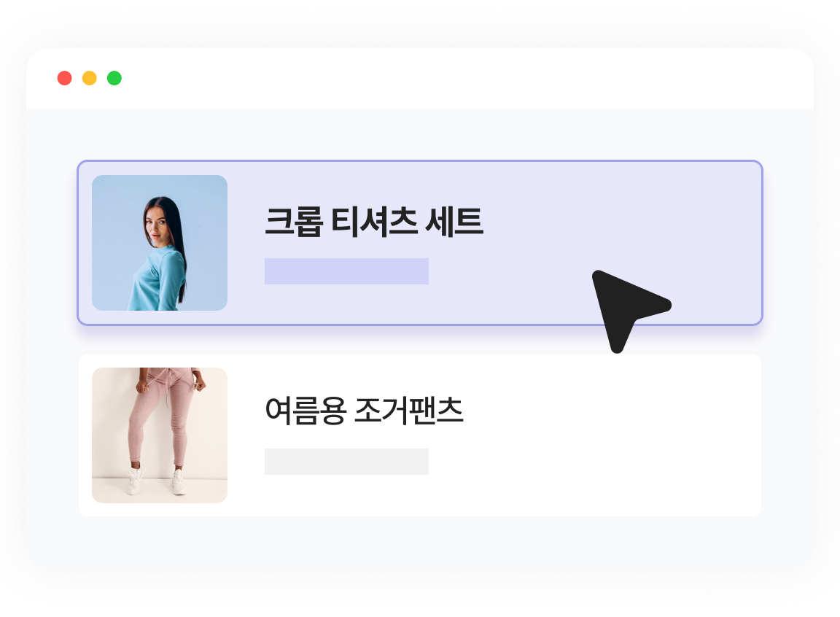The width and height of the screenshot is (840, 617).
Task: Click the yellow minimize dot
Action: tap(90, 78)
